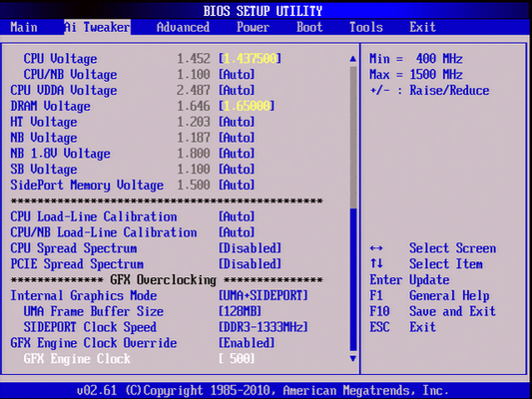Open NB Voltage Auto setting
The height and width of the screenshot is (399, 532).
tap(237, 138)
